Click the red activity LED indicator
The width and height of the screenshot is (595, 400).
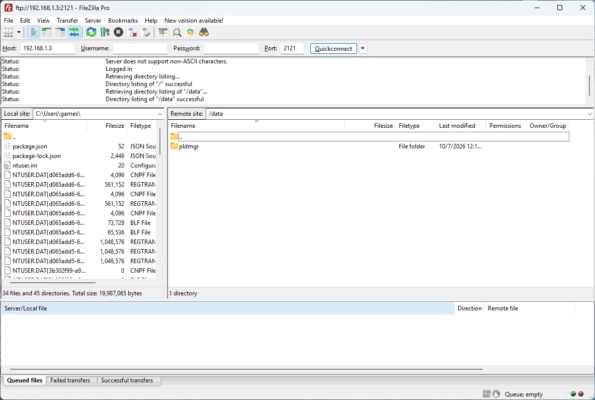pyautogui.click(x=581, y=394)
